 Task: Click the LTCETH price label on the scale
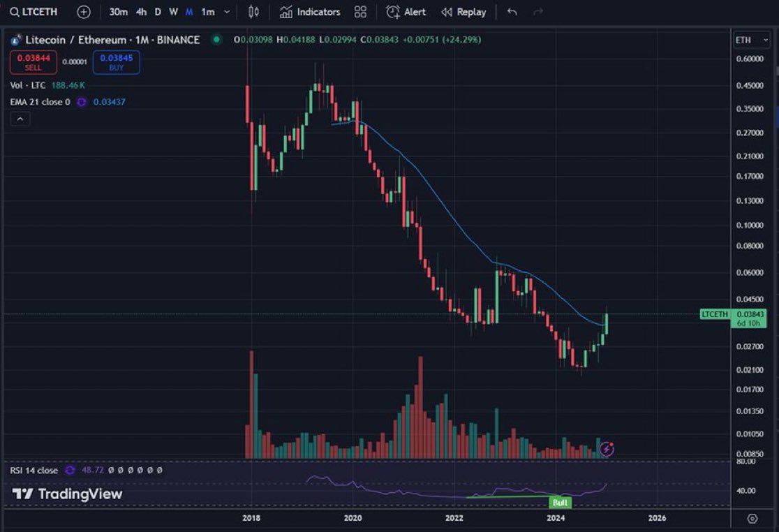point(714,314)
